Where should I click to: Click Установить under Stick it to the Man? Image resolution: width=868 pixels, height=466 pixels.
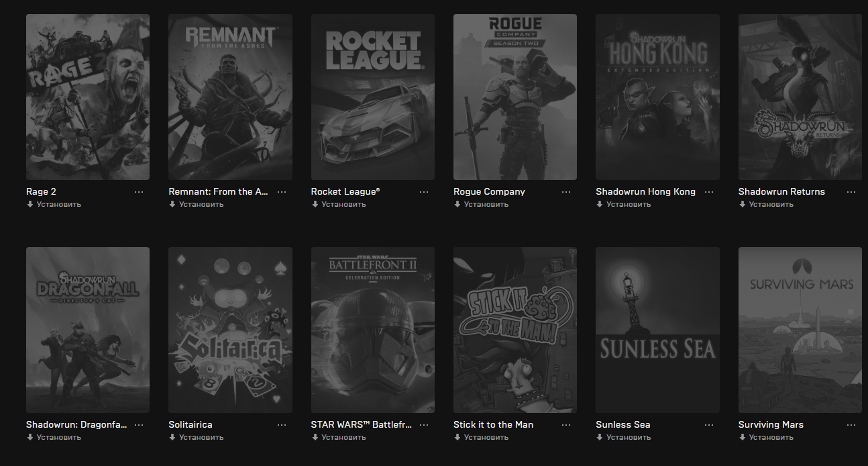[481, 437]
